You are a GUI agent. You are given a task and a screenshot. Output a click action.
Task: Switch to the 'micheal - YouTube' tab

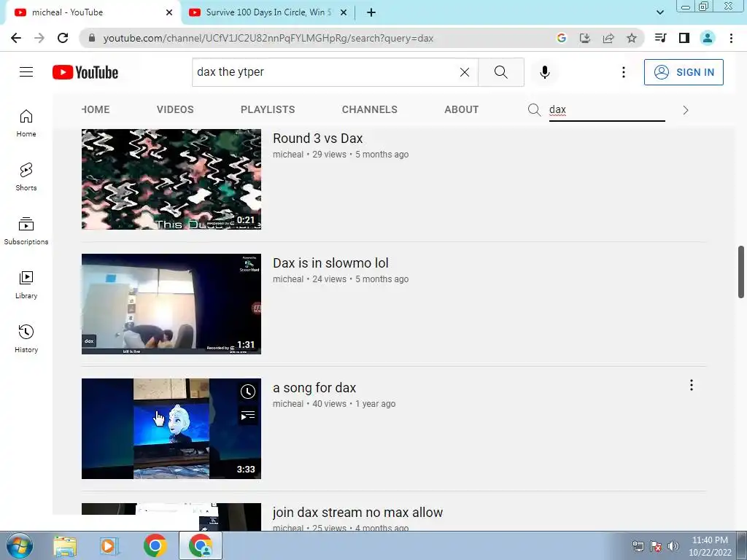[x=92, y=12]
